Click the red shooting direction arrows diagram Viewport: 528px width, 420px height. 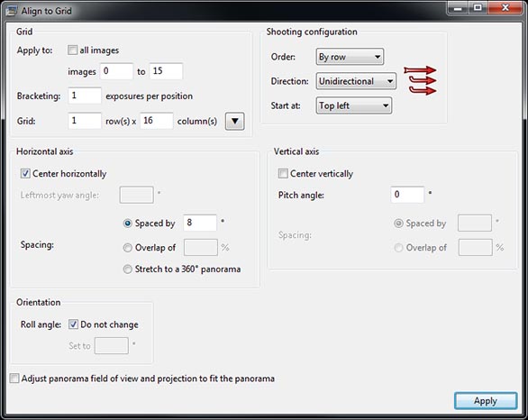click(420, 80)
